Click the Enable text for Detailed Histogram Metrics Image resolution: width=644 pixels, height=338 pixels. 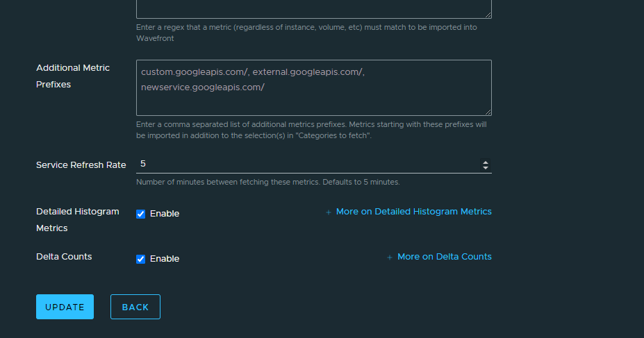[165, 214]
